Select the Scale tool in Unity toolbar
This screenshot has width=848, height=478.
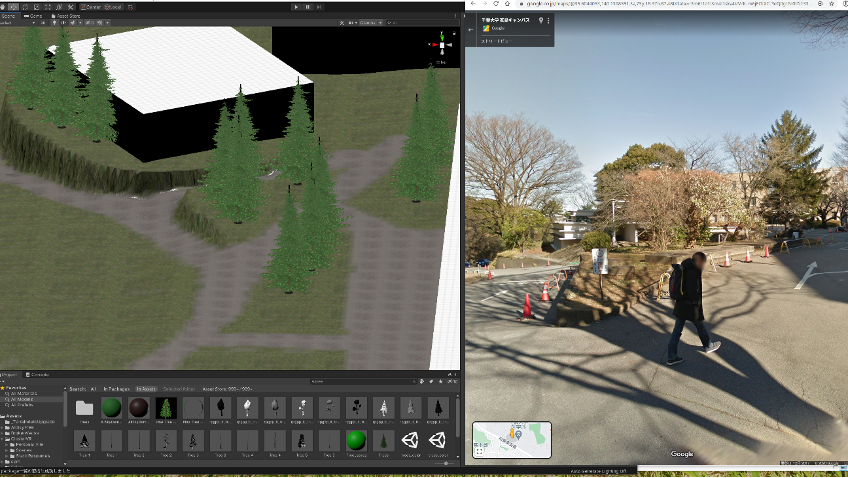point(36,7)
